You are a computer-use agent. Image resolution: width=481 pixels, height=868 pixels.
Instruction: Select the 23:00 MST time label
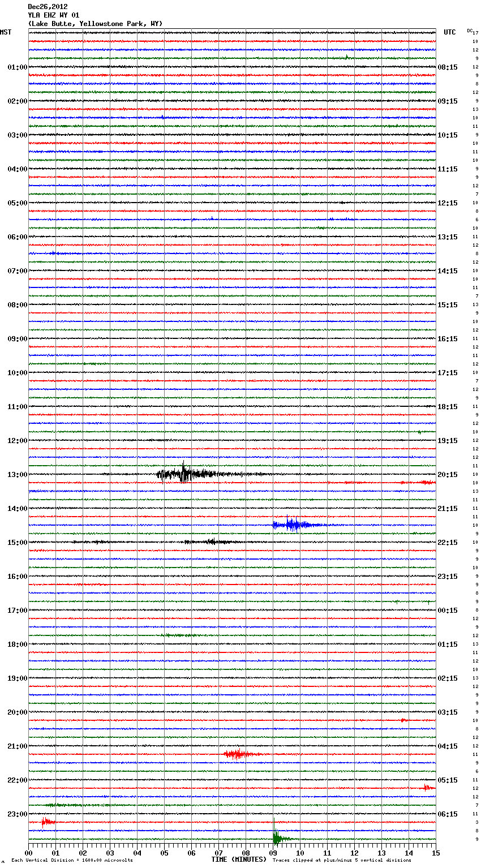(17, 814)
